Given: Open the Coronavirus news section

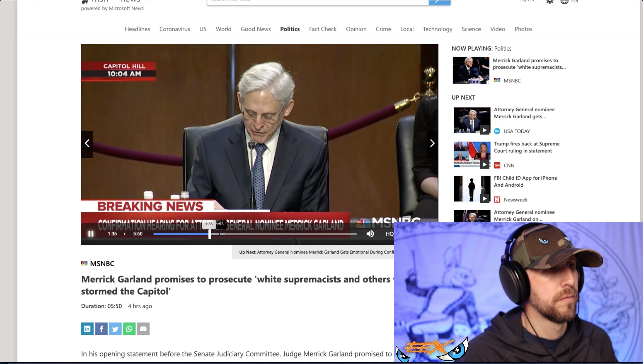Looking at the screenshot, I should point(175,29).
